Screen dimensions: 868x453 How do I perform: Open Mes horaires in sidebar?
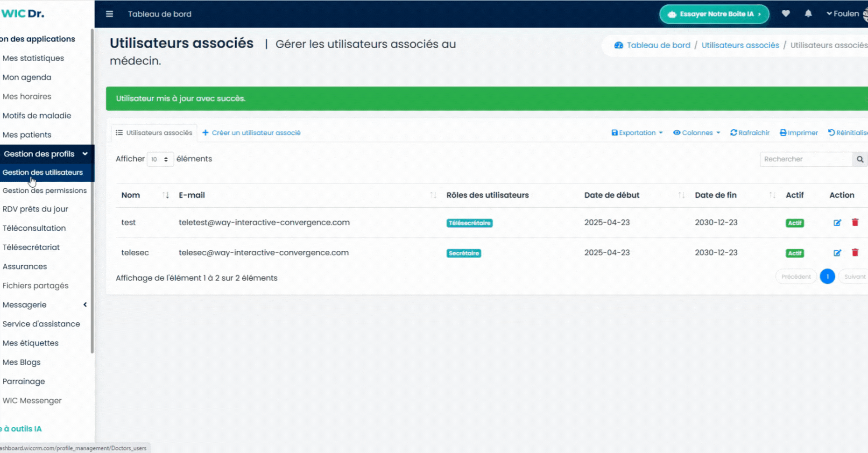coord(27,96)
